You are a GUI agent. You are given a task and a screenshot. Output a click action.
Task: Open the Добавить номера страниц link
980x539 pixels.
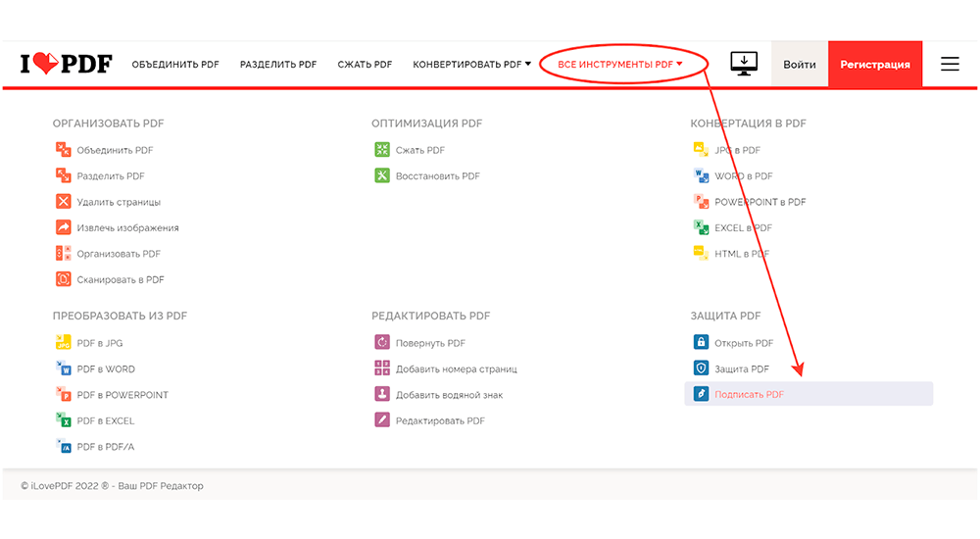tap(457, 368)
